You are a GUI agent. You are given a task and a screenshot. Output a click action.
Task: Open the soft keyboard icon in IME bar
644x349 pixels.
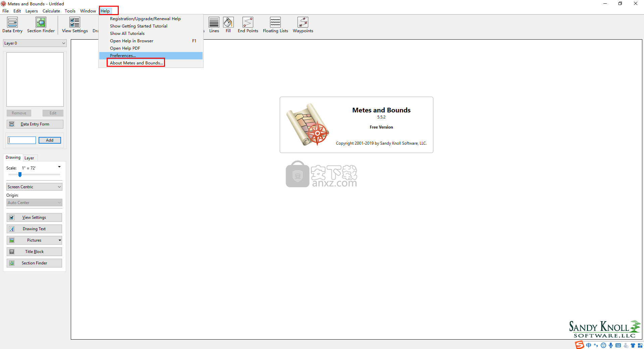618,345
